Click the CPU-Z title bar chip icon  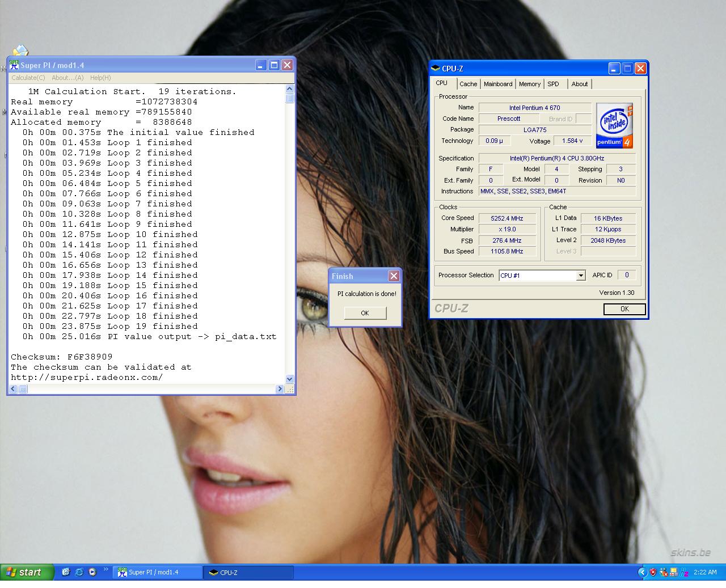click(436, 69)
